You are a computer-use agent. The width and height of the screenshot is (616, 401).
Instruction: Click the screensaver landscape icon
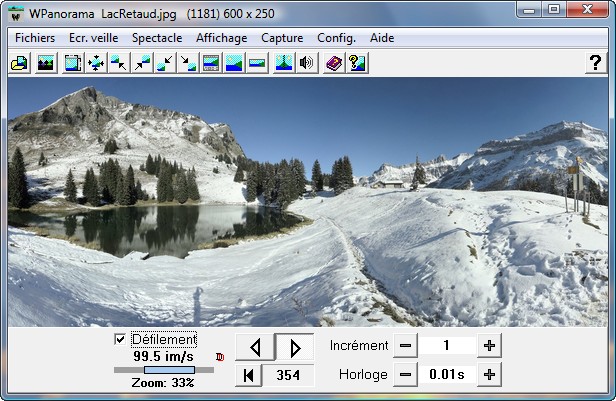point(46,63)
